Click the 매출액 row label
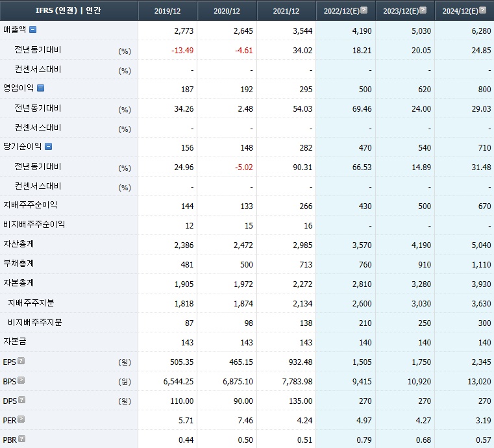Screen dimensions: 494x448 pyautogui.click(x=14, y=30)
